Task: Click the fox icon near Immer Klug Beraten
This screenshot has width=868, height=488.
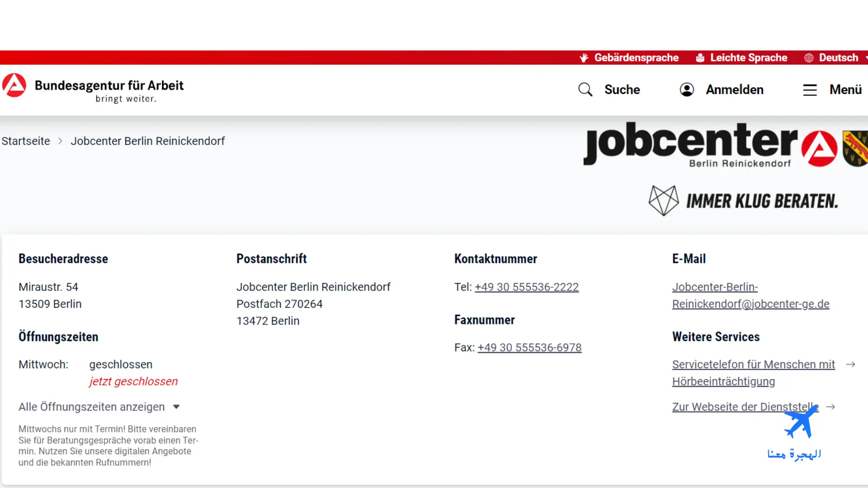Action: pos(663,200)
